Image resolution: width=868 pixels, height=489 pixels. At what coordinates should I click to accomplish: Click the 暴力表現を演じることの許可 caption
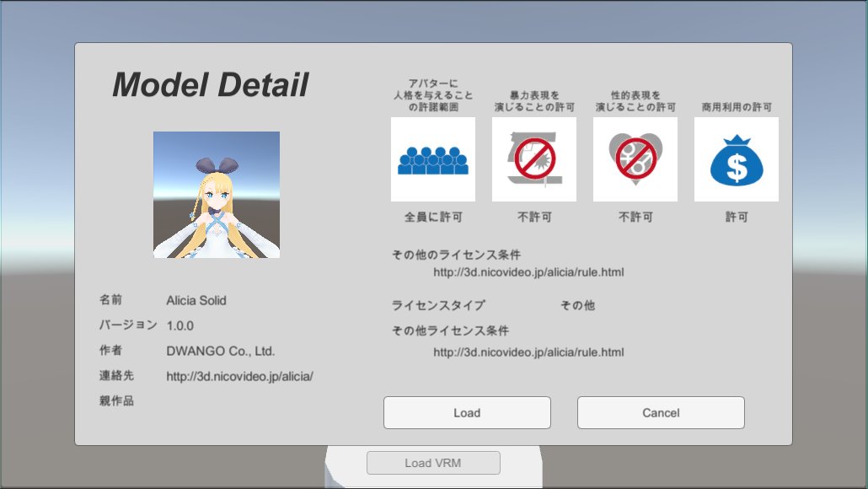click(535, 101)
